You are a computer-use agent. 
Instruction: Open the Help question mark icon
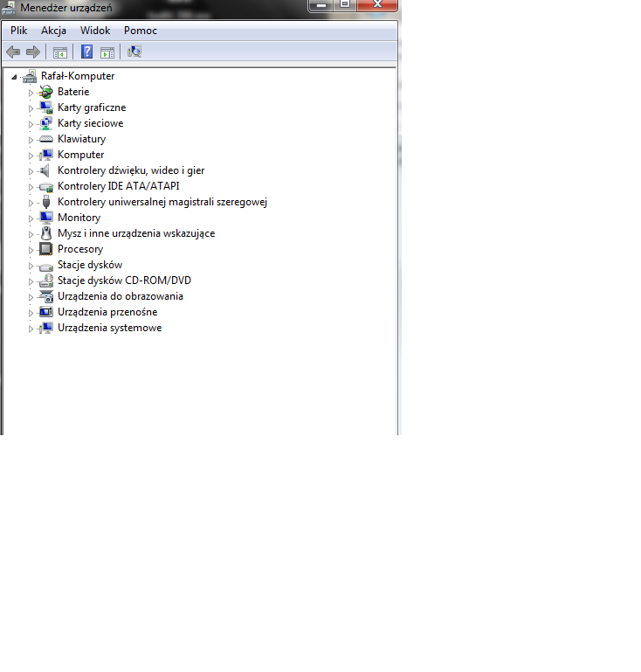point(87,52)
